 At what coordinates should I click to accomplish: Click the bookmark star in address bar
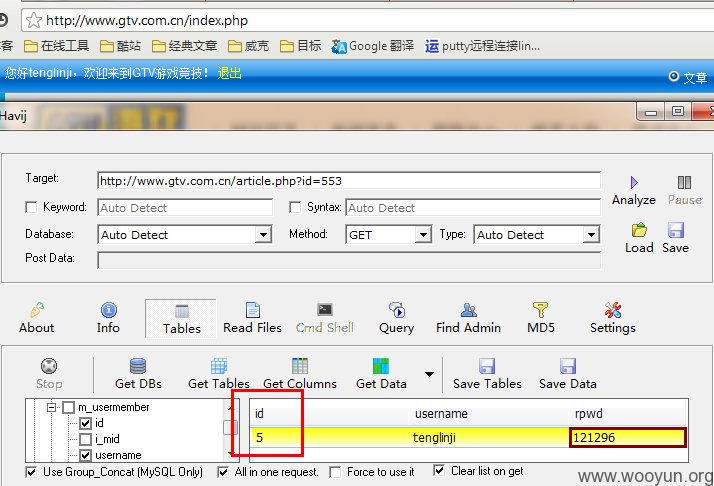(x=34, y=20)
